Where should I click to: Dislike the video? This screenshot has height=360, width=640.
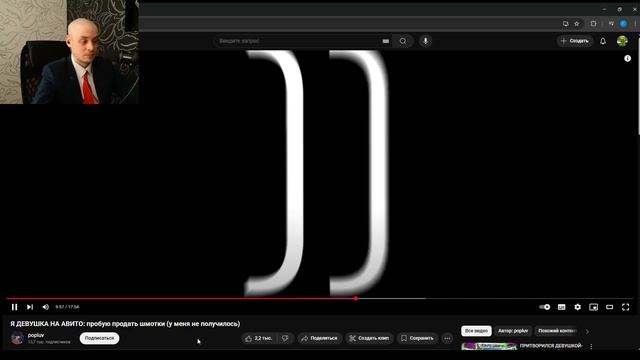(285, 338)
